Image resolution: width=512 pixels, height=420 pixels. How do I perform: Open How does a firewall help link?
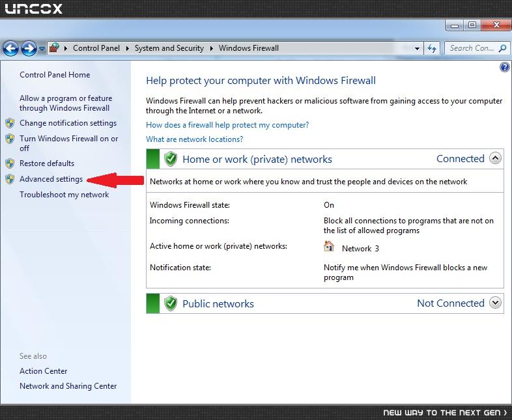click(227, 125)
